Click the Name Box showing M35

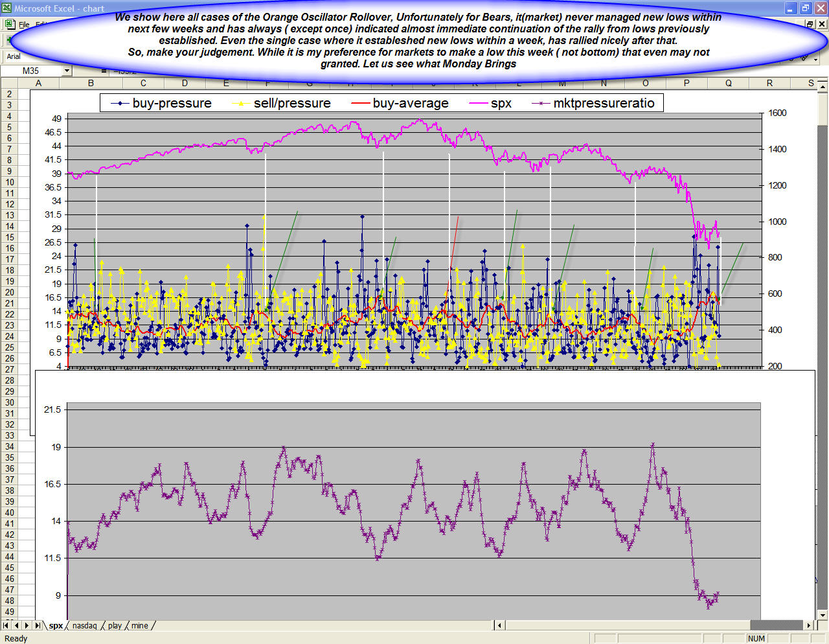[32, 71]
